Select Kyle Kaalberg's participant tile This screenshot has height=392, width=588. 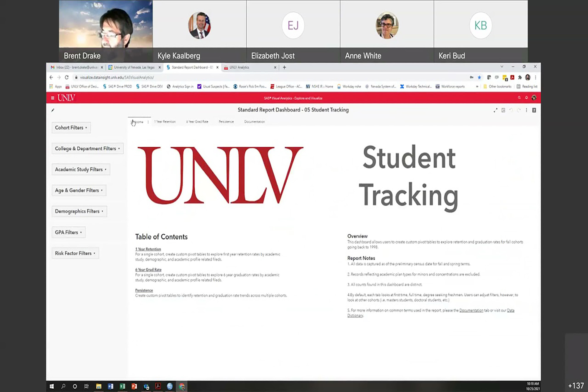tap(199, 31)
